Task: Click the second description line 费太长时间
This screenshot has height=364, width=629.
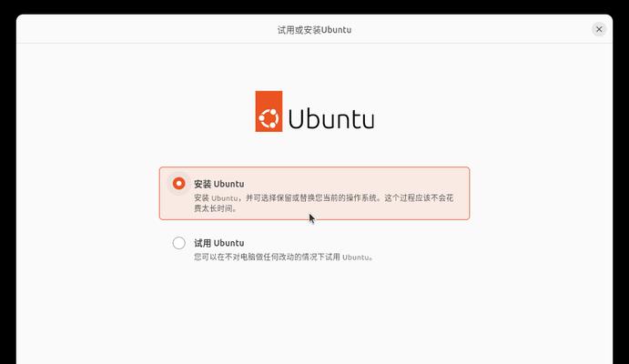Action: click(x=216, y=208)
